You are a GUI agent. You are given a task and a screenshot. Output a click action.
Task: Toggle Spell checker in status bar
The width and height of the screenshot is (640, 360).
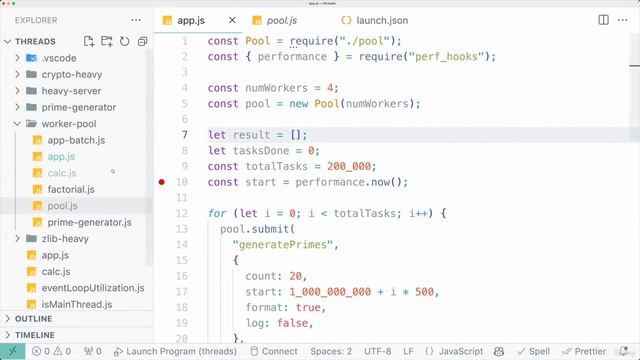pos(533,351)
